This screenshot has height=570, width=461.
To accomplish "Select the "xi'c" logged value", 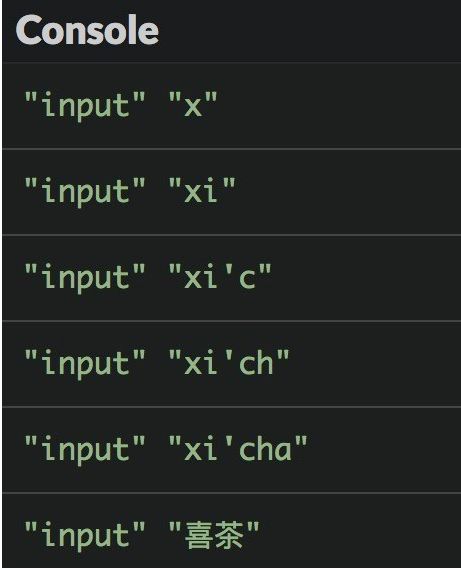I will (x=220, y=277).
